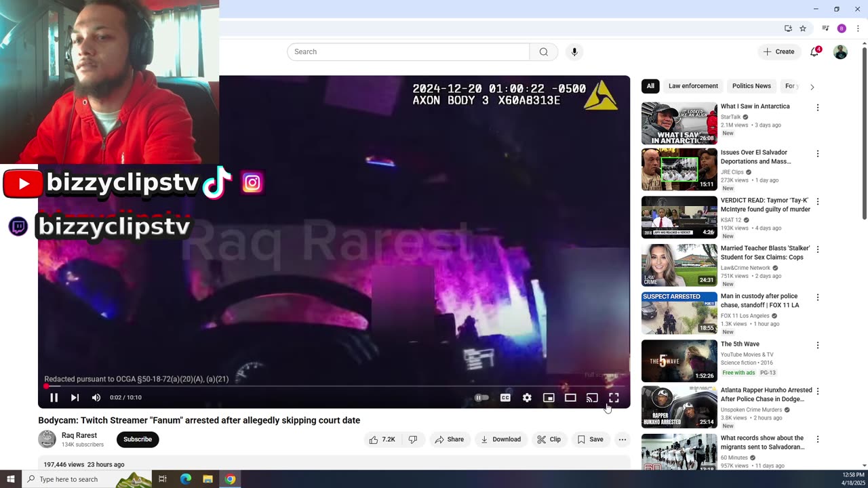
Task: Select the Politics News filter chip
Action: (751, 86)
